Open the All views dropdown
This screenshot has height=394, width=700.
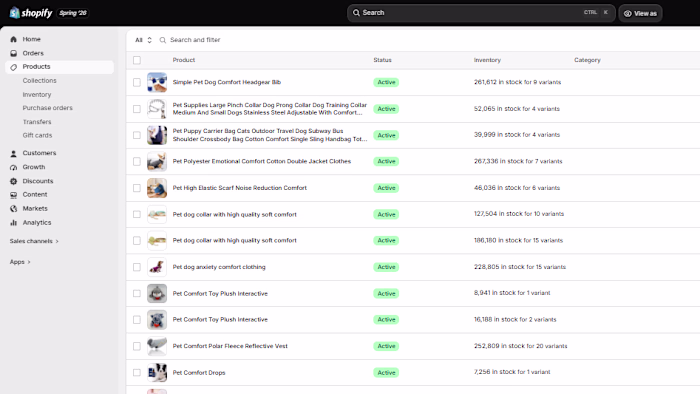point(143,40)
